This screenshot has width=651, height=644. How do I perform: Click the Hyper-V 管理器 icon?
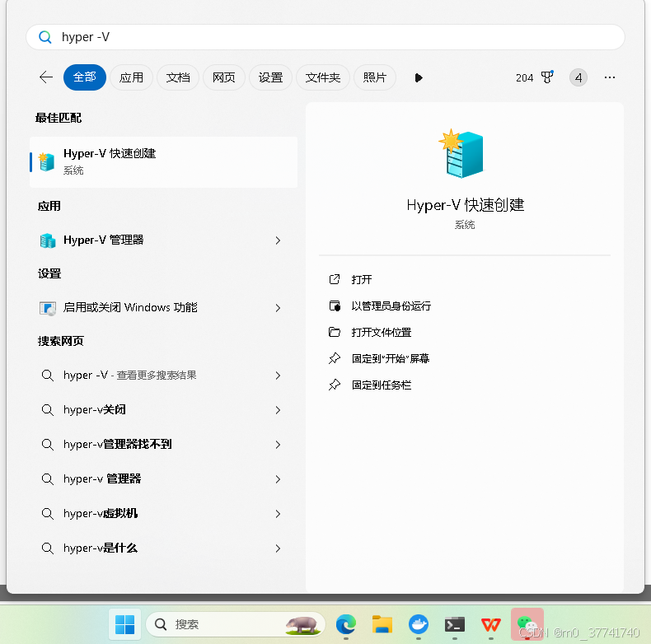point(47,240)
